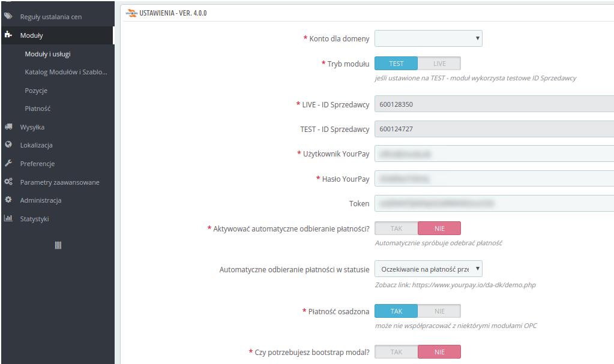Open Katalog Modułów i Szablonów submenu item

(66, 72)
